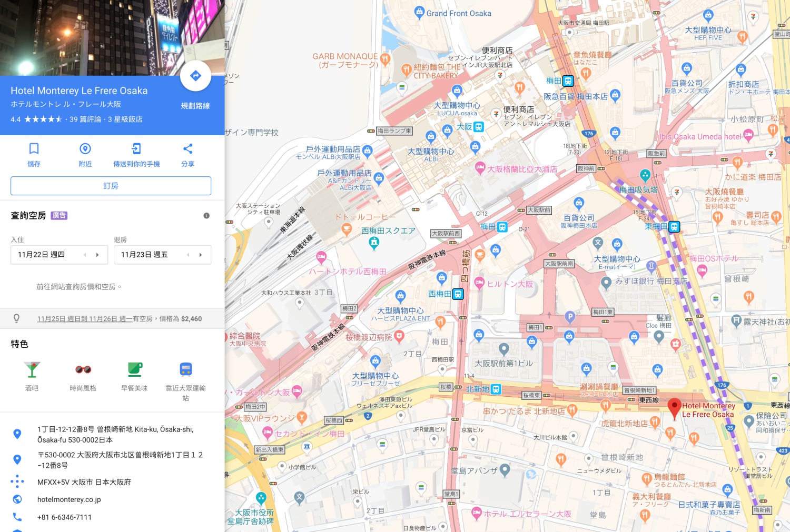Click the 酒吧 cocktail glass icon

click(32, 369)
